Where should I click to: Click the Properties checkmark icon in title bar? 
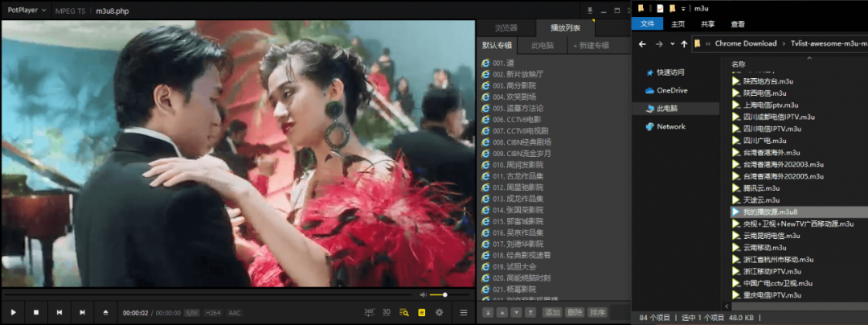click(660, 8)
